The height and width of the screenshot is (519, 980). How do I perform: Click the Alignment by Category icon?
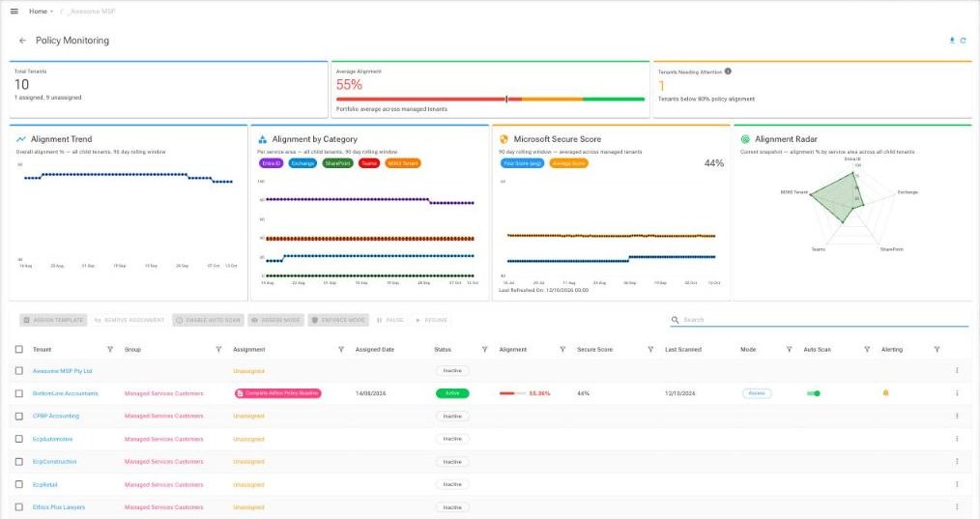click(263, 139)
